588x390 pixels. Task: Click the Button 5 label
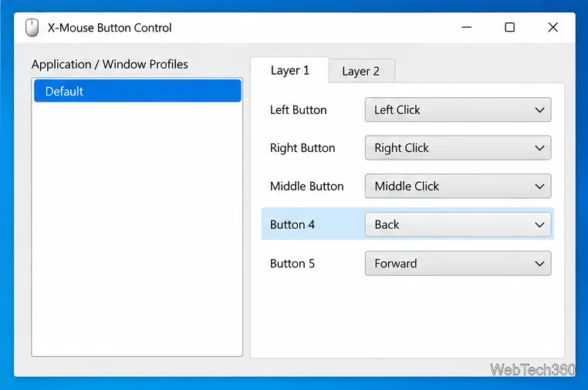[292, 264]
